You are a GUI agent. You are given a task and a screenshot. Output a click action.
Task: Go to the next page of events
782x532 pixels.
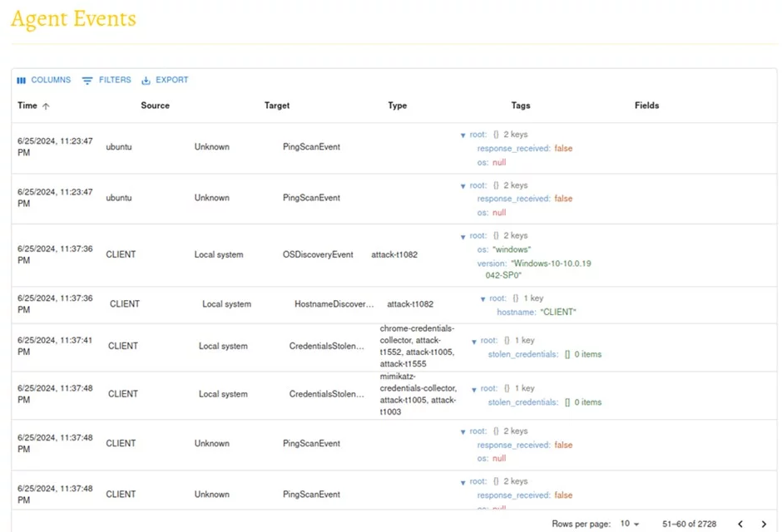[x=764, y=524]
